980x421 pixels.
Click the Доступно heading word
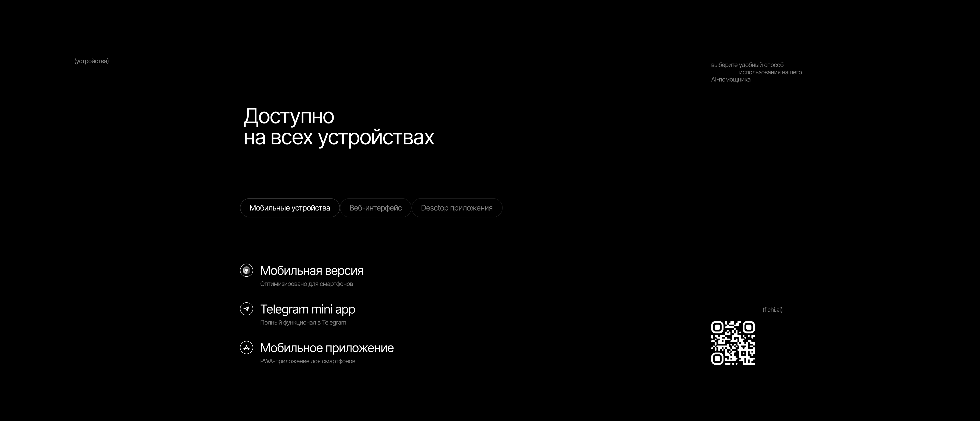289,116
